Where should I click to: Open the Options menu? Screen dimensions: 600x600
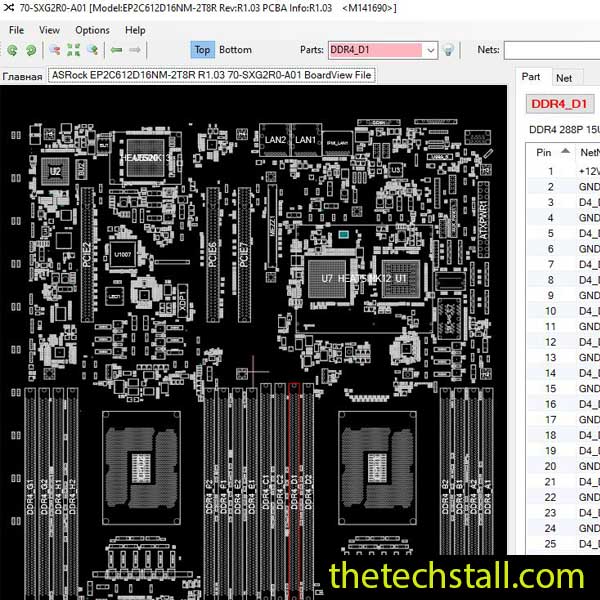(92, 30)
